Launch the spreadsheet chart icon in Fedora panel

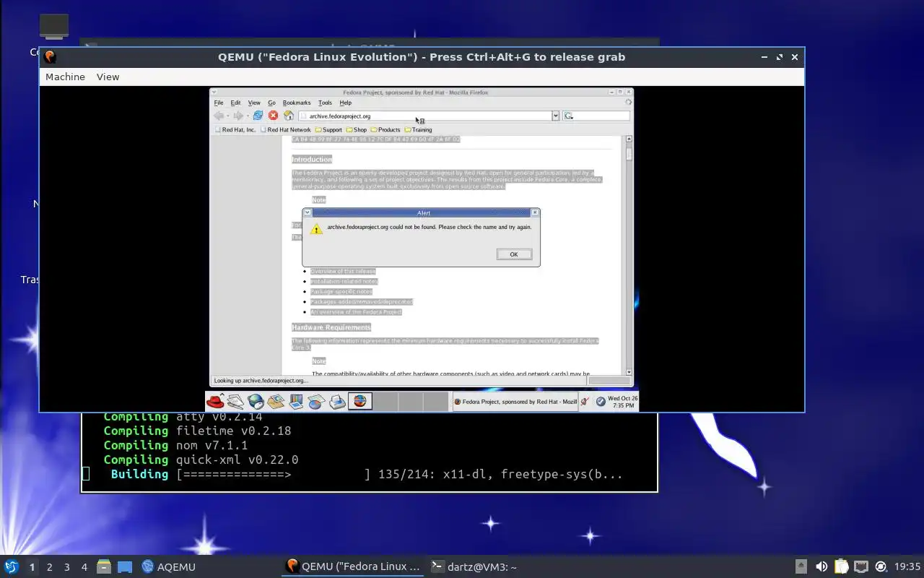315,401
